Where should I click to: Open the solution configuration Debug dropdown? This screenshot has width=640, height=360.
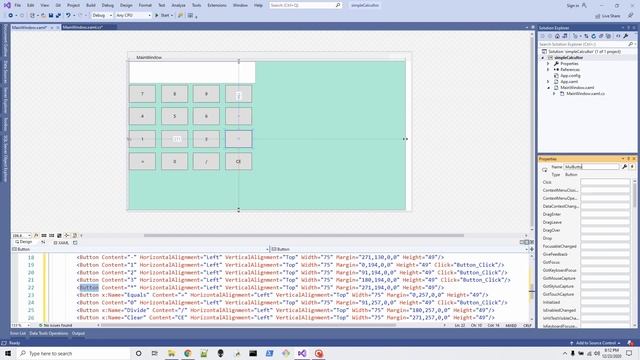click(x=102, y=16)
